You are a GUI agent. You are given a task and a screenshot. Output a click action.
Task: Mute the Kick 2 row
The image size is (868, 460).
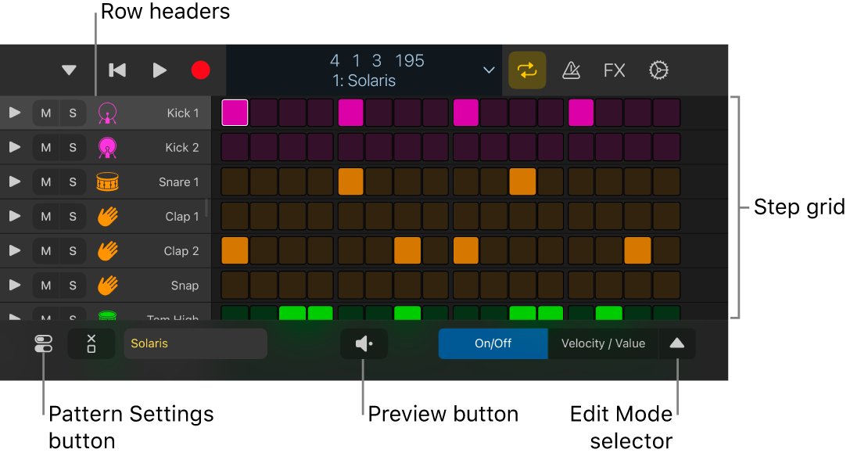click(45, 147)
